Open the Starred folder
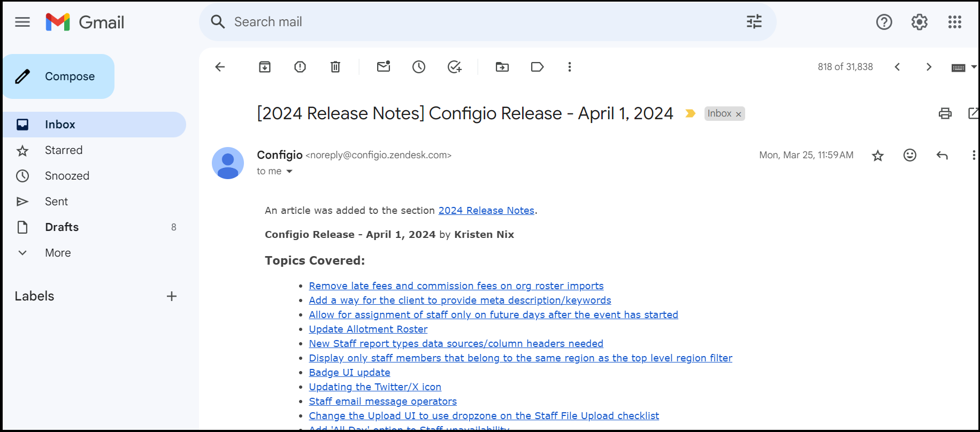The height and width of the screenshot is (432, 980). 94,150
